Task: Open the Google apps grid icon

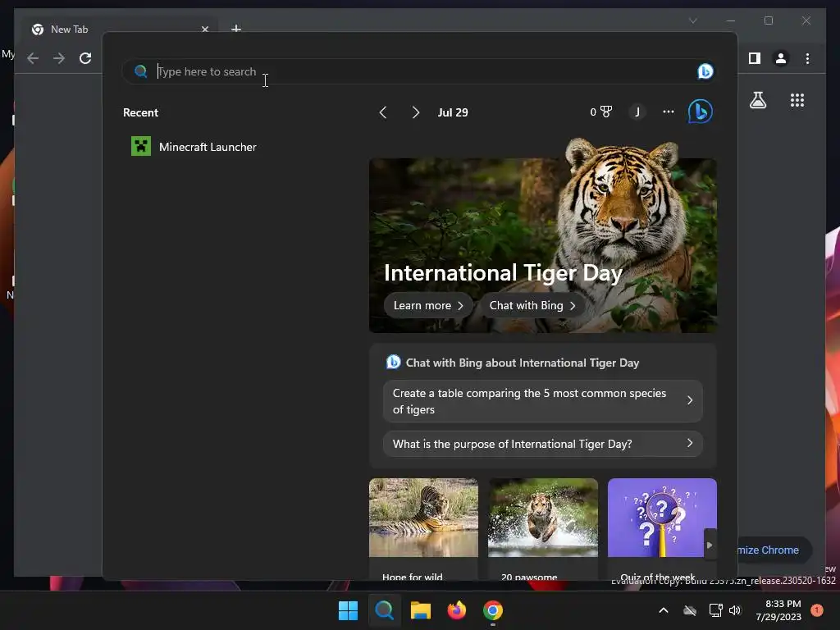Action: click(x=797, y=100)
